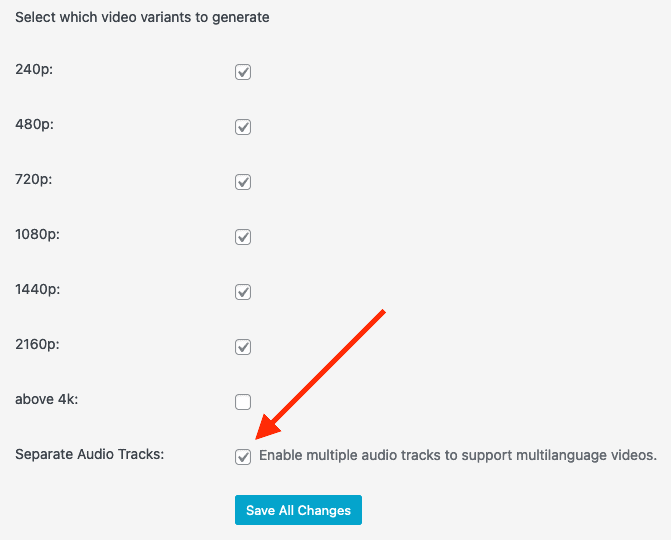
Task: Uncheck the 1440p variant checkbox
Action: tap(243, 292)
